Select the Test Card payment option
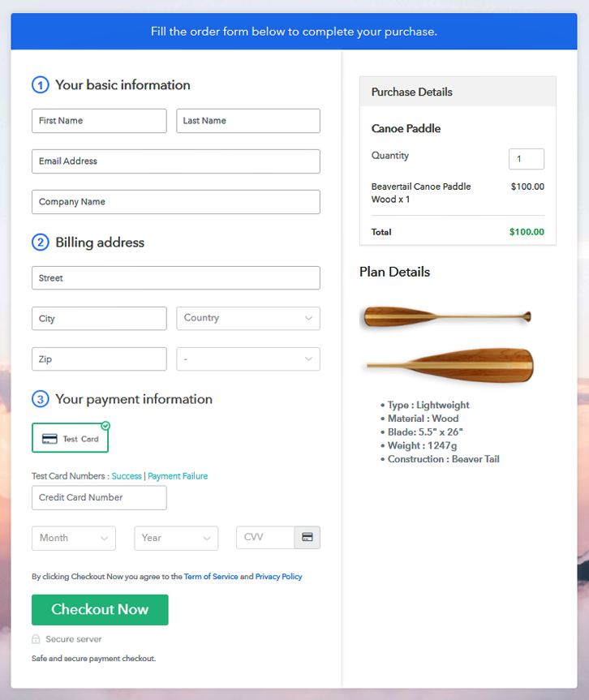589x700 pixels. 70,438
